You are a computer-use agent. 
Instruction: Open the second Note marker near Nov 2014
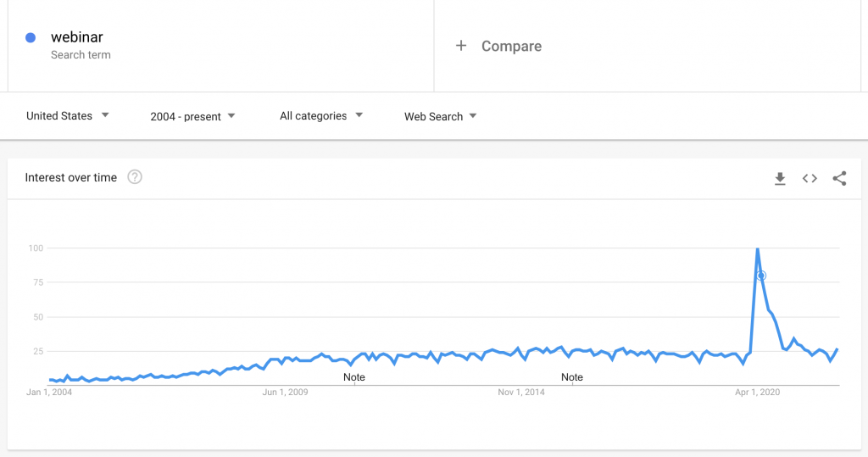[572, 377]
